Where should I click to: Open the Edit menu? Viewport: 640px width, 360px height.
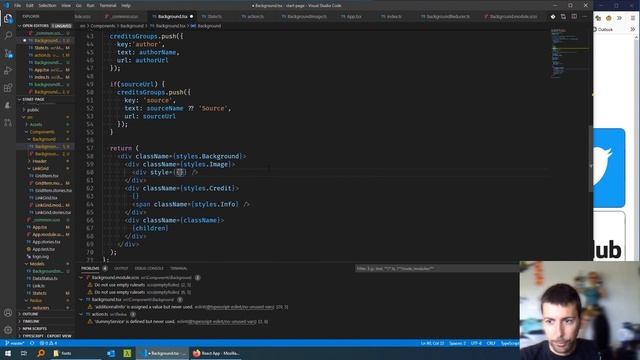(30, 6)
